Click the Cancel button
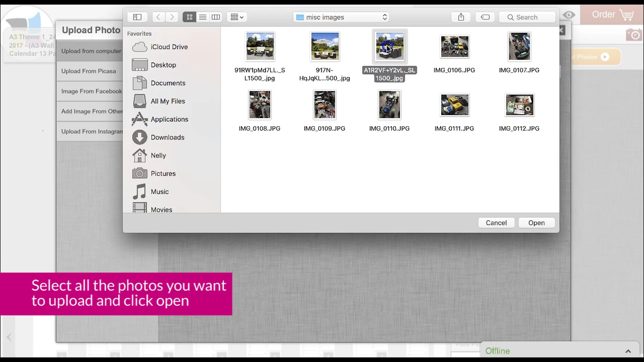644x362 pixels. coord(496,223)
